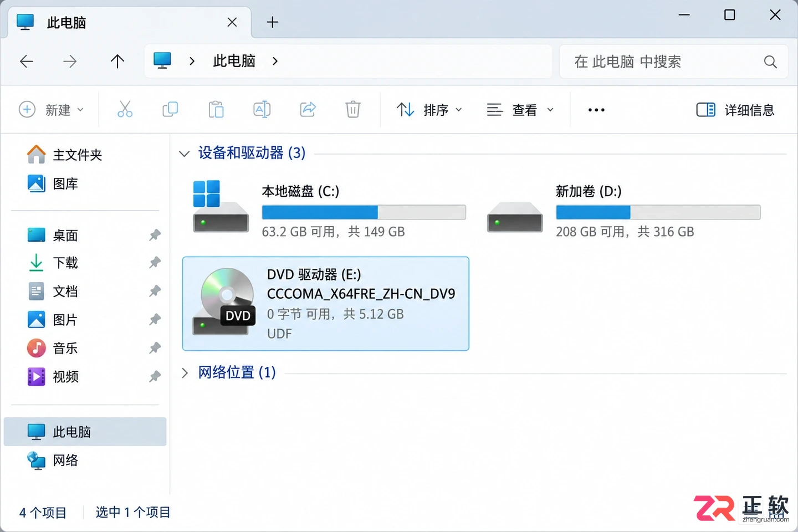This screenshot has height=532, width=798.
Task: Click the local disk C: drive icon
Action: click(x=220, y=206)
